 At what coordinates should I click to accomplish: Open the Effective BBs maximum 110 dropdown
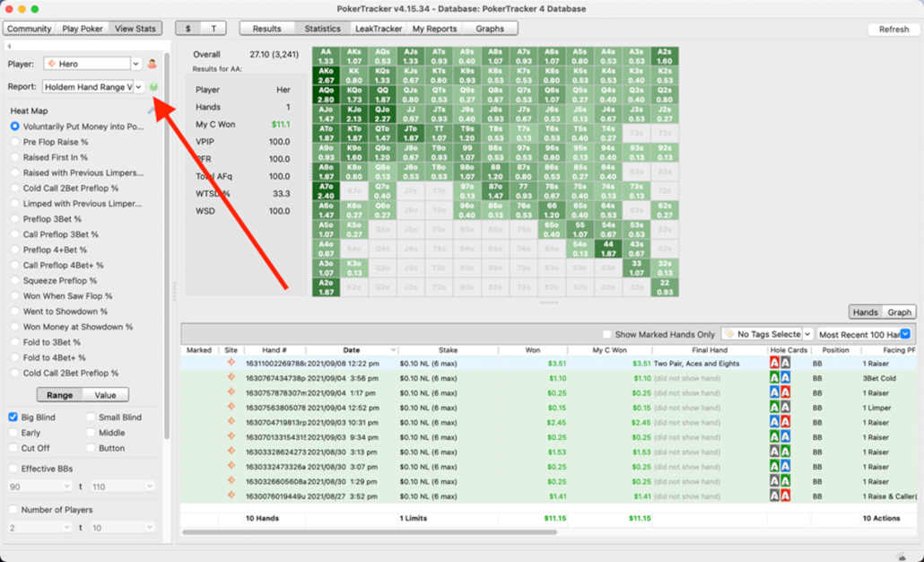coord(149,487)
